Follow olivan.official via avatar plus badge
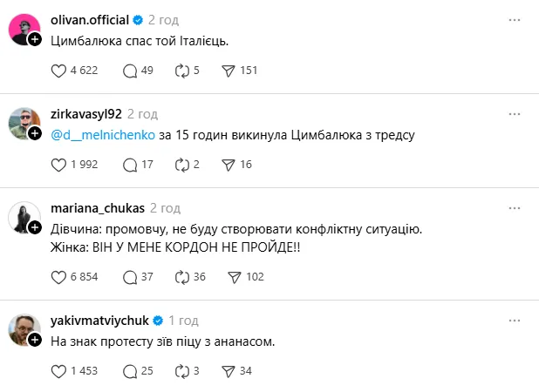The image size is (539, 392). [x=35, y=39]
